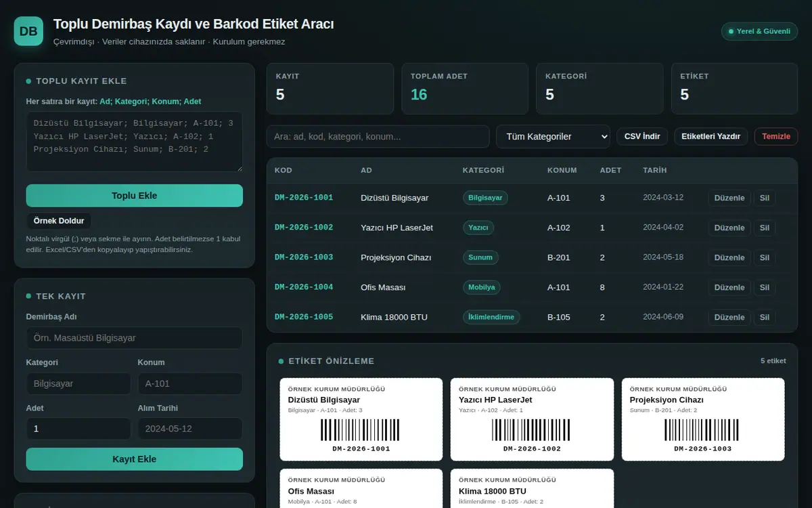
Task: Click the Yazıcı category tag
Action: pyautogui.click(x=478, y=228)
